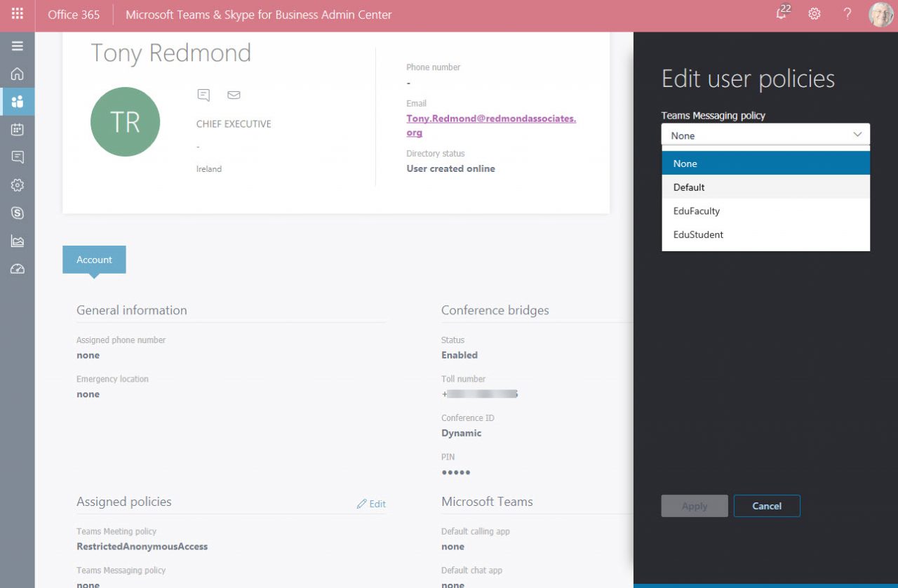Open the settings gear in the top bar

[x=815, y=14]
